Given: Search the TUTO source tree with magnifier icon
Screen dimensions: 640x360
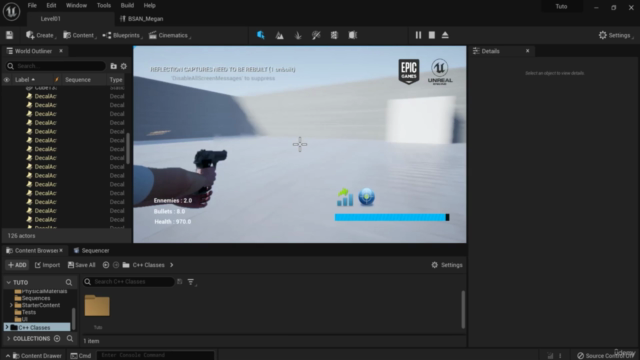Looking at the screenshot, I should pos(69,282).
